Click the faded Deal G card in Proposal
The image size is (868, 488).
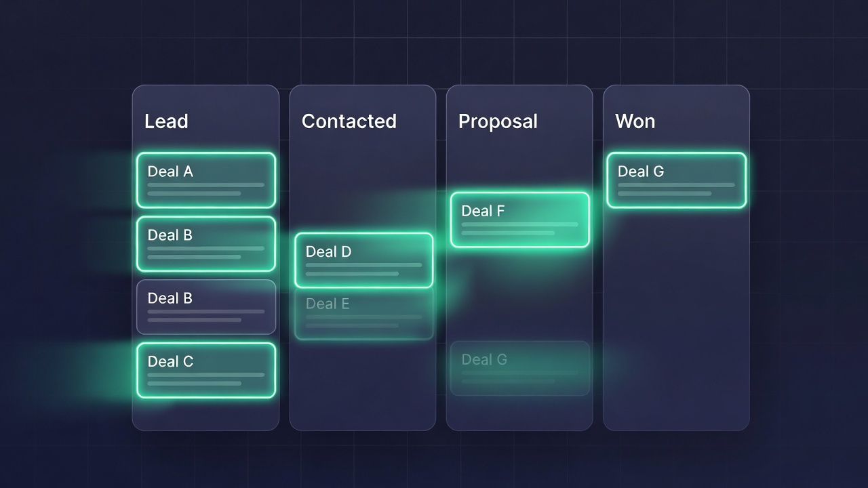click(519, 368)
